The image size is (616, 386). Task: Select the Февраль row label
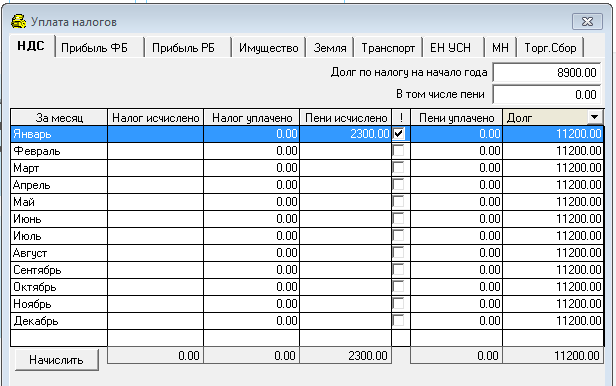click(x=37, y=151)
